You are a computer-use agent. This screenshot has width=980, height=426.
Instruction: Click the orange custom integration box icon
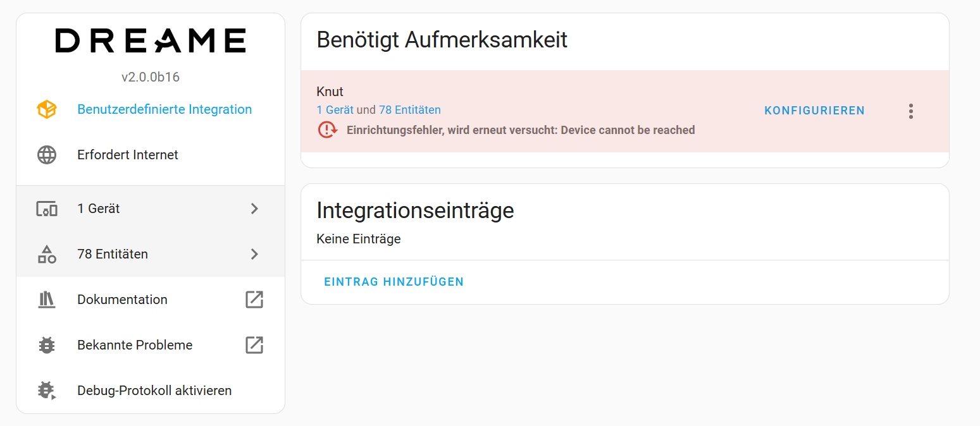tap(47, 109)
